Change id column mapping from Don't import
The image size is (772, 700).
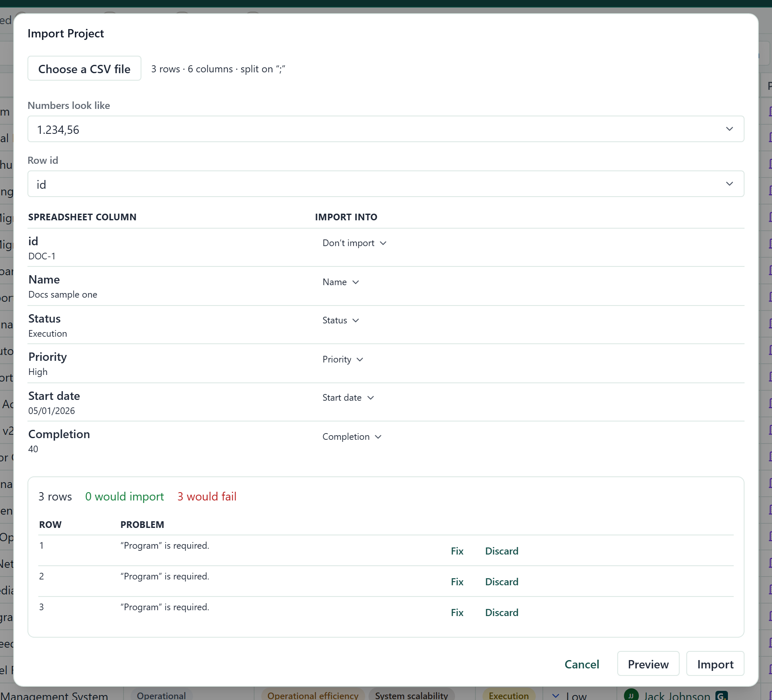pos(354,243)
